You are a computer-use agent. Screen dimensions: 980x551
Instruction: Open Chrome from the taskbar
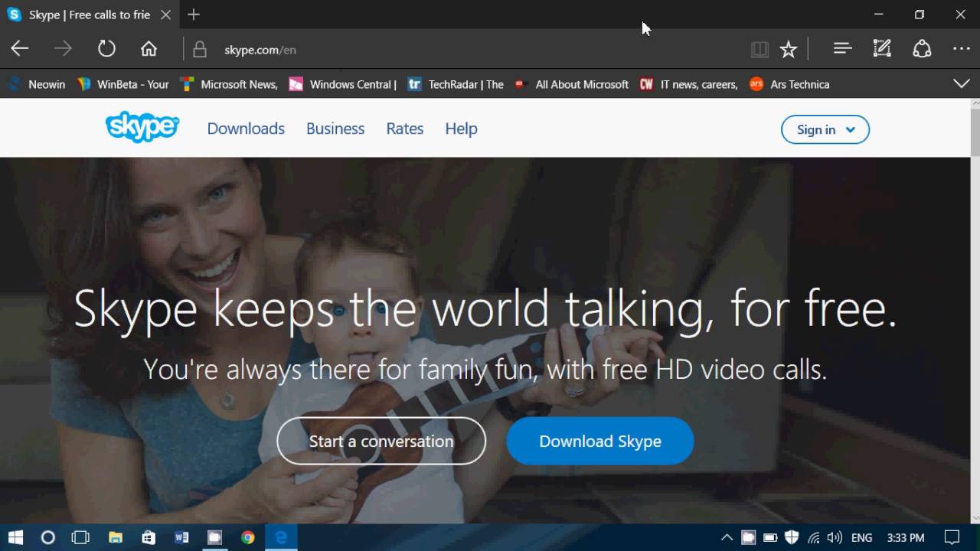(247, 537)
